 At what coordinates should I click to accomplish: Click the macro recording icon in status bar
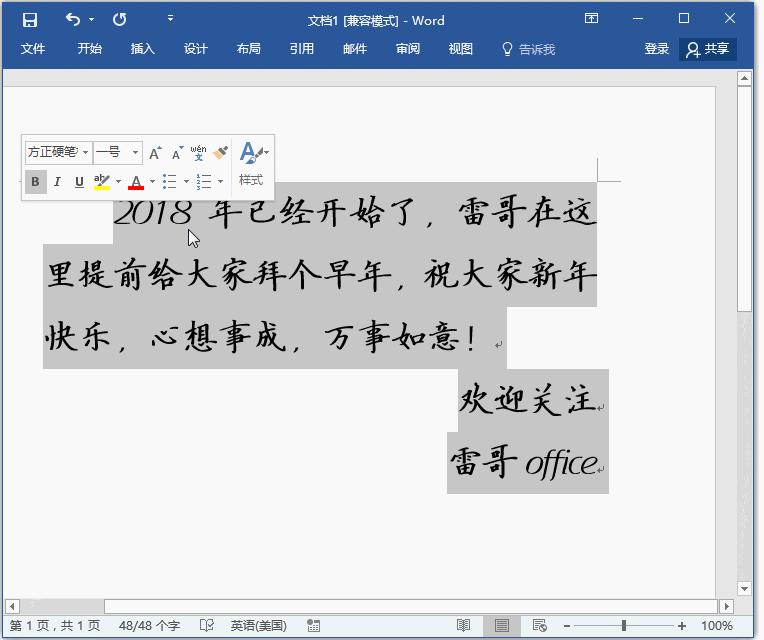[314, 626]
